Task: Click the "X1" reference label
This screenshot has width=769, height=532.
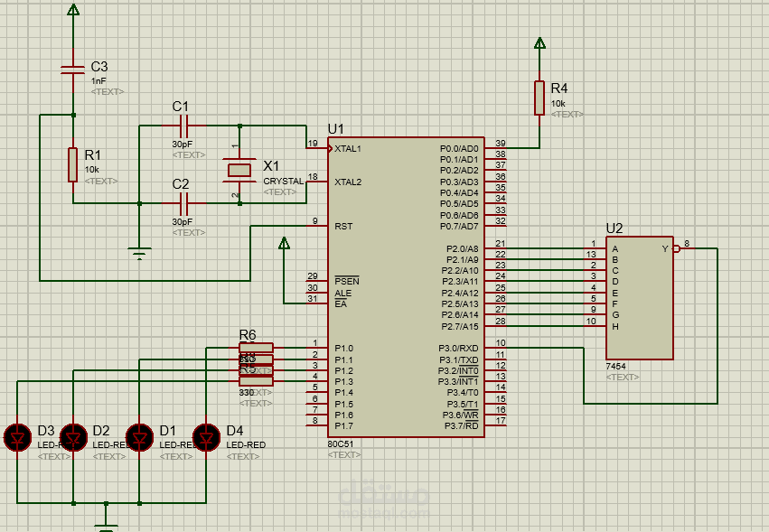Action: pyautogui.click(x=271, y=165)
